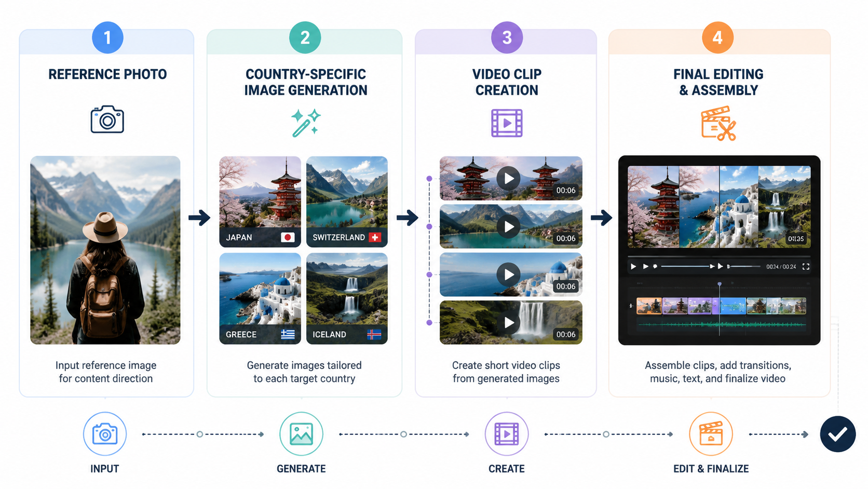Open the hiker reference photo
868x489 pixels.
point(105,250)
